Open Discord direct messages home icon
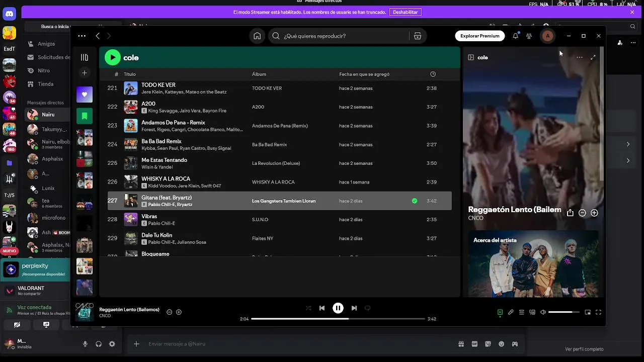Image resolution: width=644 pixels, height=362 pixels. pyautogui.click(x=9, y=14)
